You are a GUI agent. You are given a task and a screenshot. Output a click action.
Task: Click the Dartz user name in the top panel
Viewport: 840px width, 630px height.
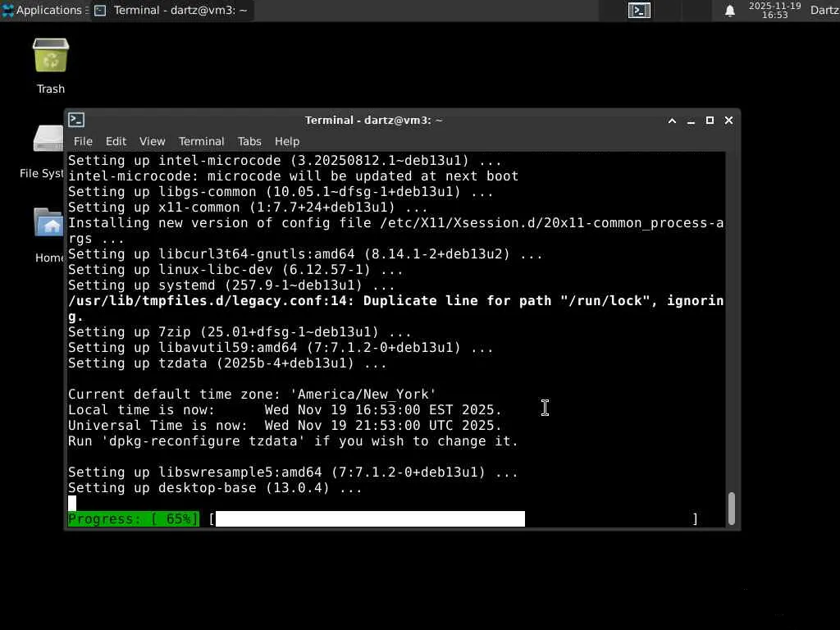(x=824, y=10)
